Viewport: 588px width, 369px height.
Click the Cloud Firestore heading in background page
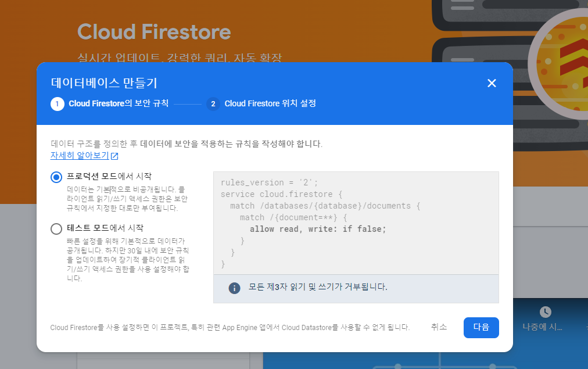click(x=154, y=32)
